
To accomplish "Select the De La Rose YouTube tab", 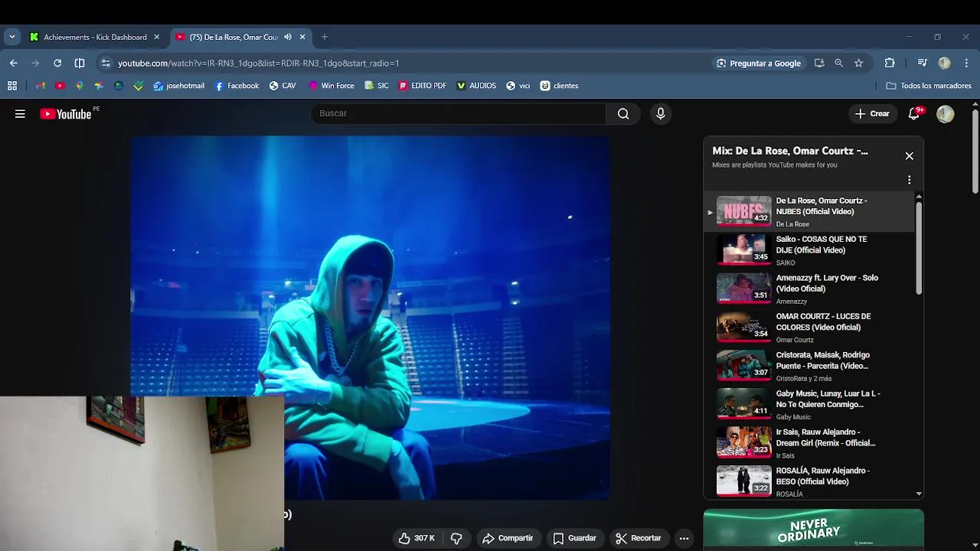I will (x=234, y=37).
